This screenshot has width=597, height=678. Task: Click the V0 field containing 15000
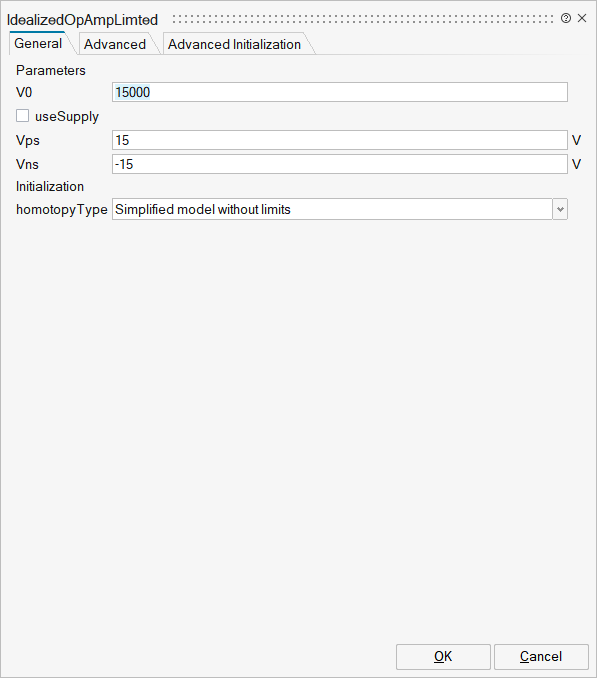coord(340,92)
